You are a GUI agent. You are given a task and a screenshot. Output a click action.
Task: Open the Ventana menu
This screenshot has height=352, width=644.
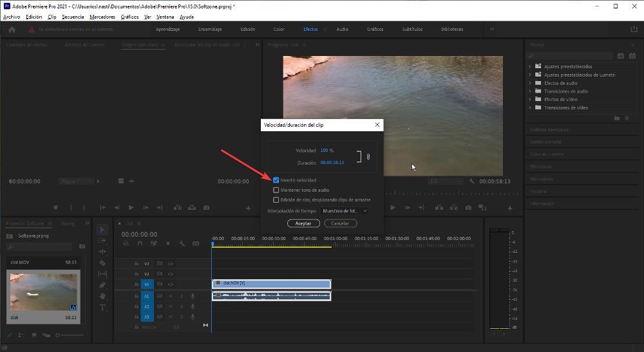(x=165, y=17)
